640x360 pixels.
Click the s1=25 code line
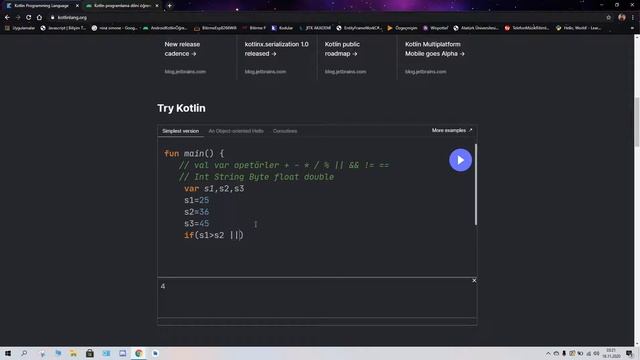196,200
